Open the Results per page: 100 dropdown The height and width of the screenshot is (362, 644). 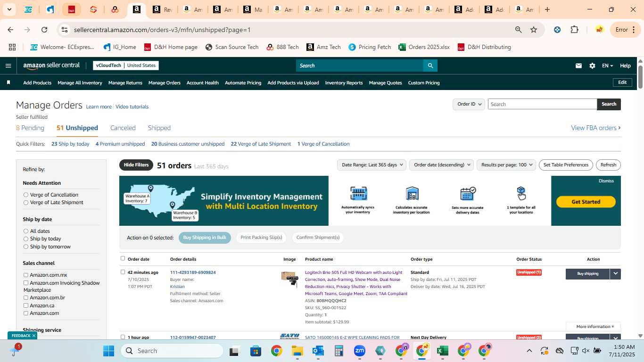[x=506, y=165]
